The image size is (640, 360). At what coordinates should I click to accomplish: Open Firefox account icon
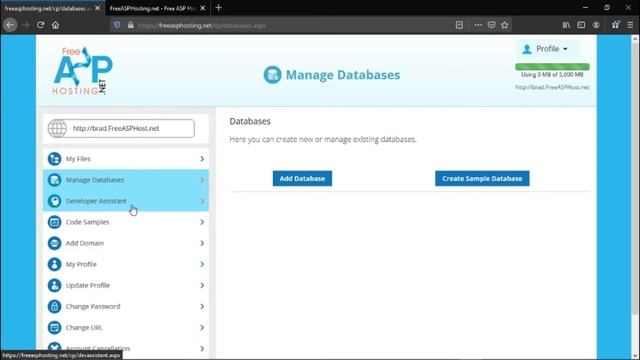(596, 25)
